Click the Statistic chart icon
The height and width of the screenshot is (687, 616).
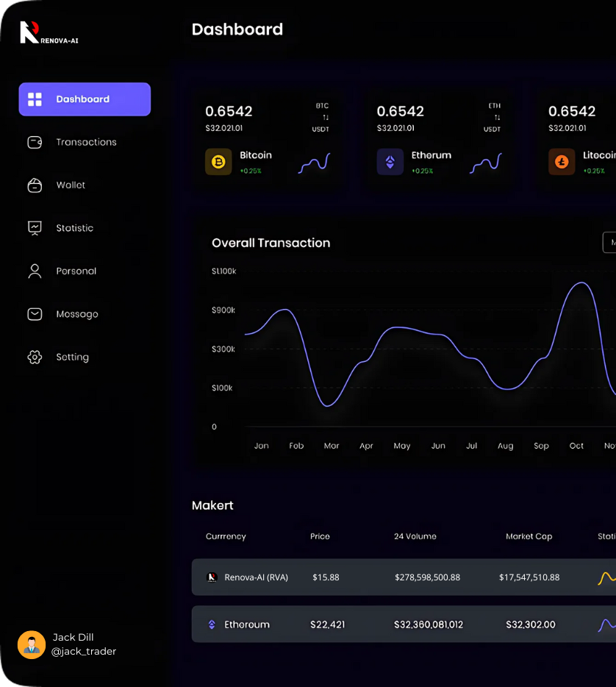pos(35,228)
